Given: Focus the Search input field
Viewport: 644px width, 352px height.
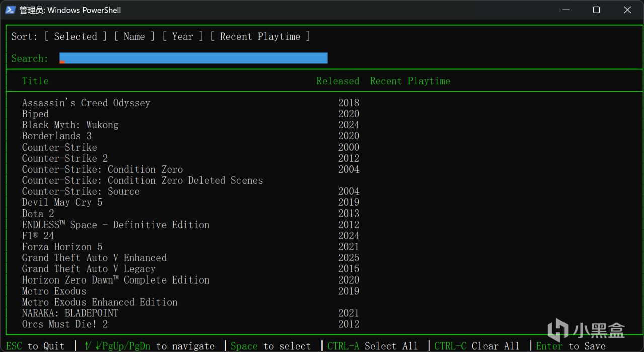Looking at the screenshot, I should 193,58.
